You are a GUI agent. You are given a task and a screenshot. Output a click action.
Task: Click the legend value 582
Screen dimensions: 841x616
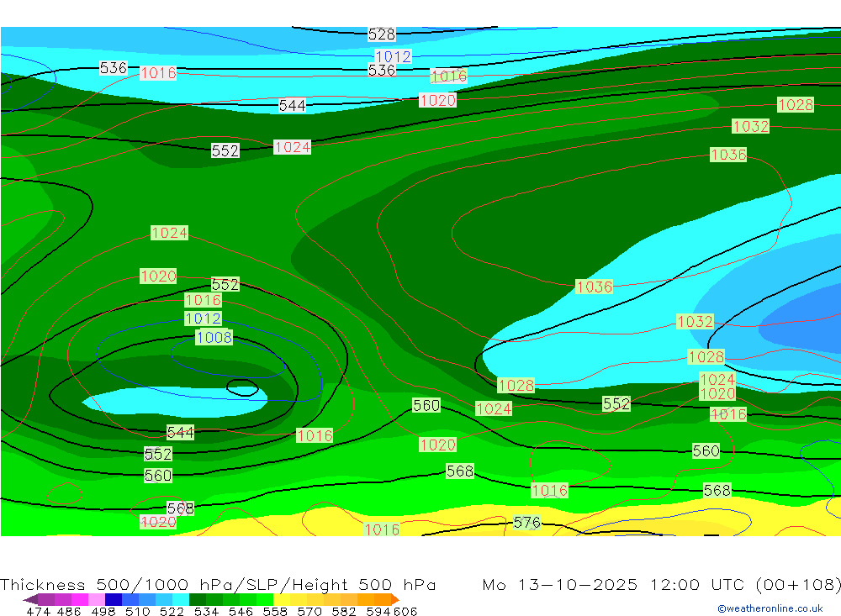point(344,612)
